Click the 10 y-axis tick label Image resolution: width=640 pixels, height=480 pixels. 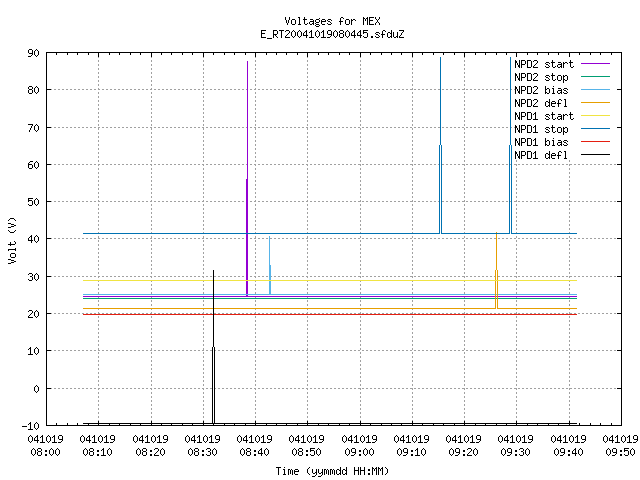coord(33,351)
